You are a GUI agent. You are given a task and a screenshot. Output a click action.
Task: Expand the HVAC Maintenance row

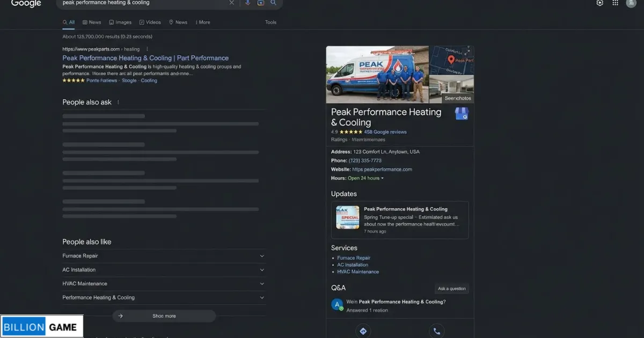(262, 284)
